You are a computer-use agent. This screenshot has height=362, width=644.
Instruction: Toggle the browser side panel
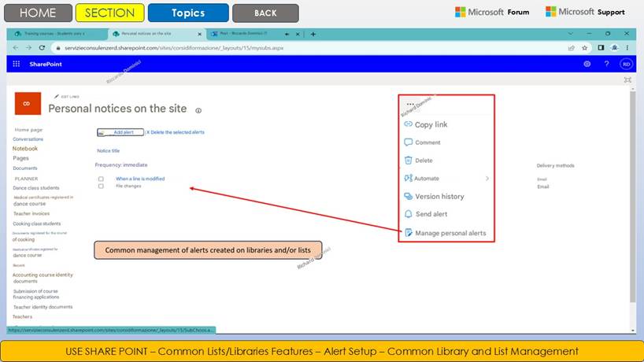click(601, 48)
